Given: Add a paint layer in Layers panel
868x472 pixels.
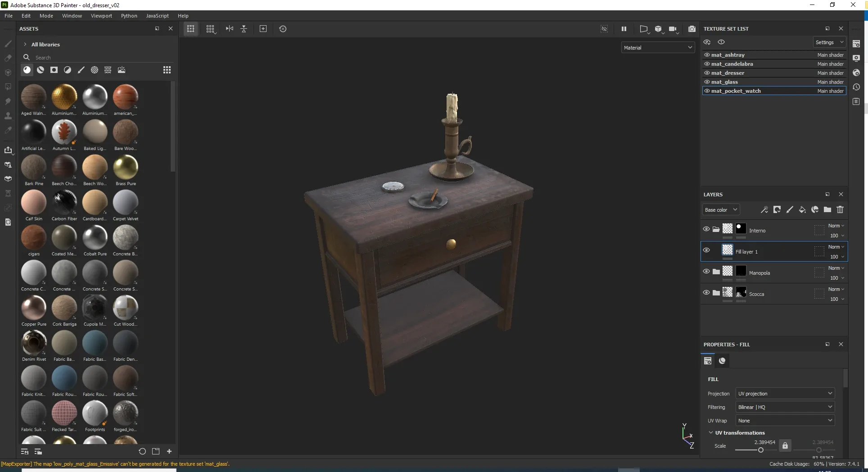Looking at the screenshot, I should [x=790, y=209].
